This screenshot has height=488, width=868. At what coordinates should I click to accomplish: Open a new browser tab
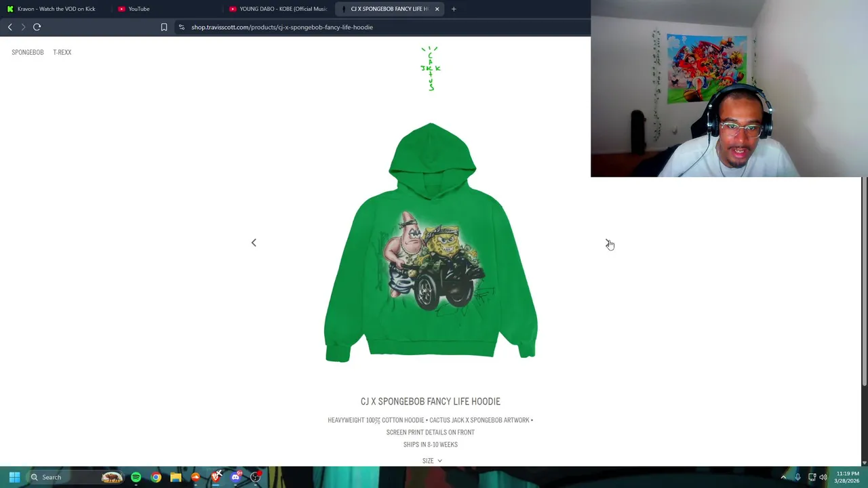pos(454,9)
